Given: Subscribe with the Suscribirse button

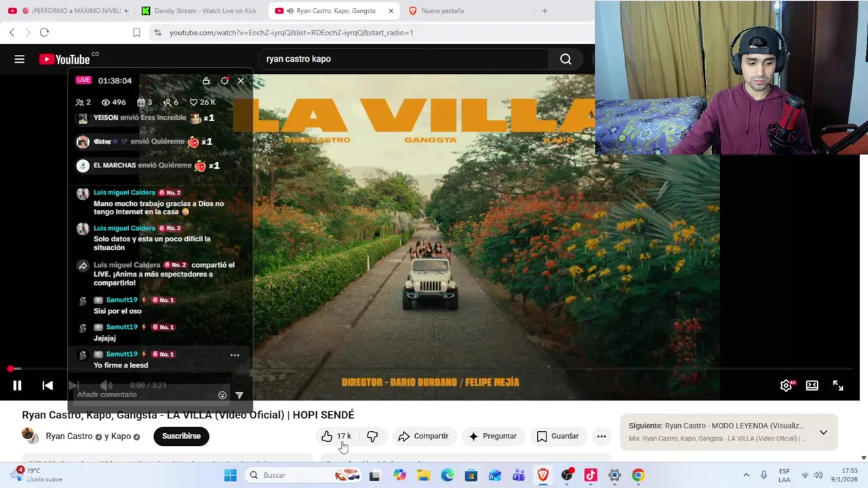Looking at the screenshot, I should [x=181, y=436].
